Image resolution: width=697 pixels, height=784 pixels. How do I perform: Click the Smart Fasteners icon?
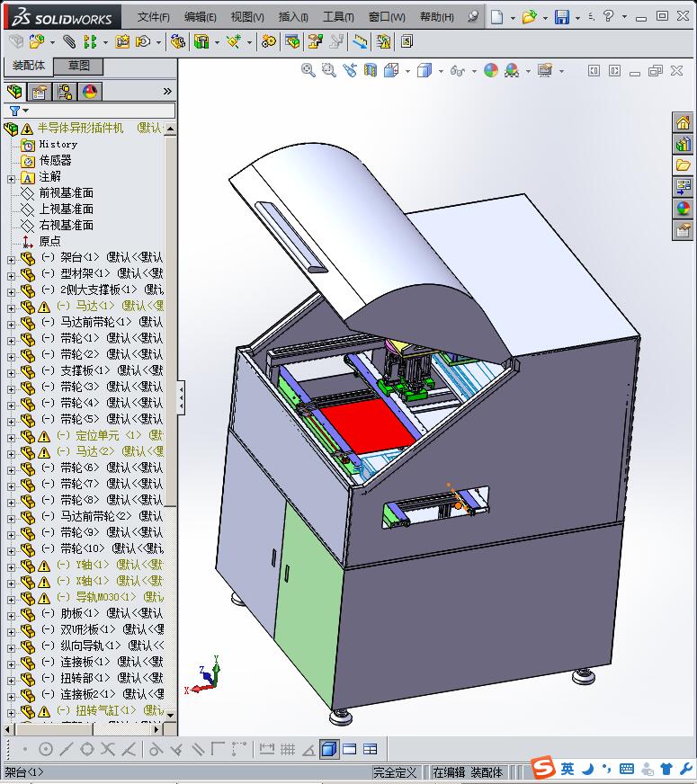pos(122,41)
